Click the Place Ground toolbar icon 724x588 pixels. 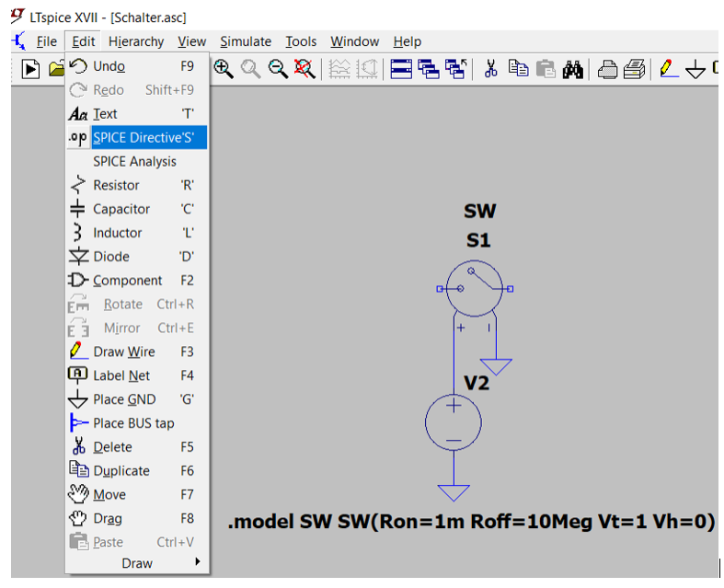point(695,70)
